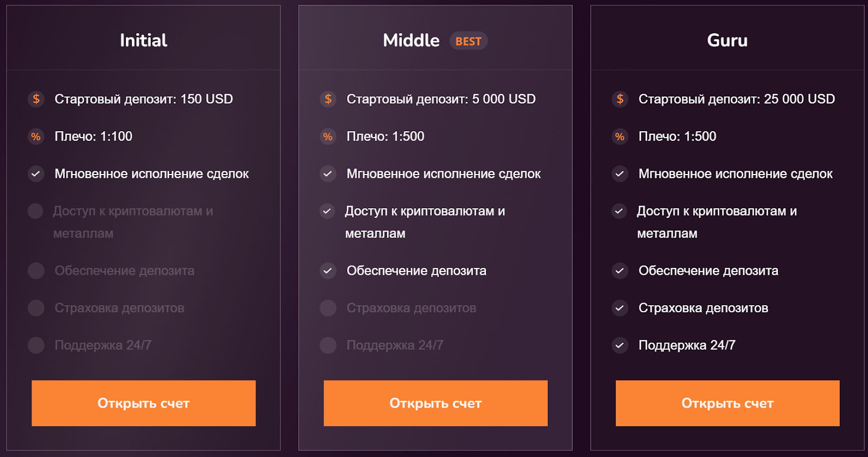Select the Initial plan heading
868x457 pixels.
coord(144,40)
